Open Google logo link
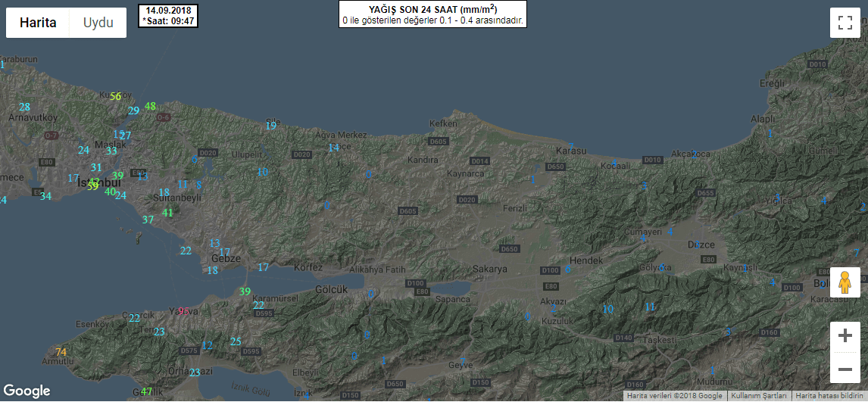Viewport: 868px width, 402px height. pos(27,391)
